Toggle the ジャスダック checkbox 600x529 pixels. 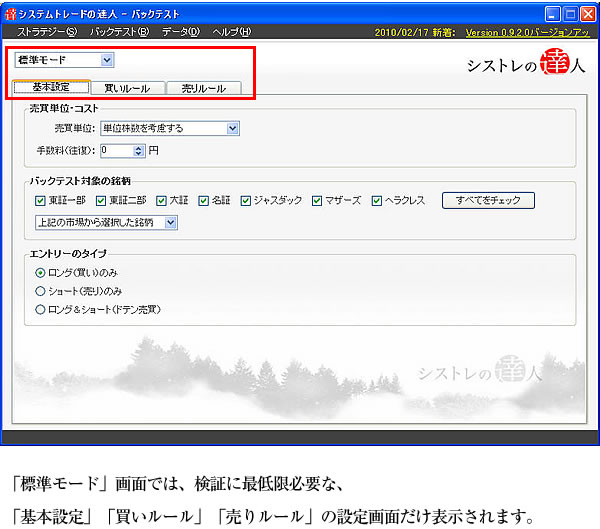point(243,201)
